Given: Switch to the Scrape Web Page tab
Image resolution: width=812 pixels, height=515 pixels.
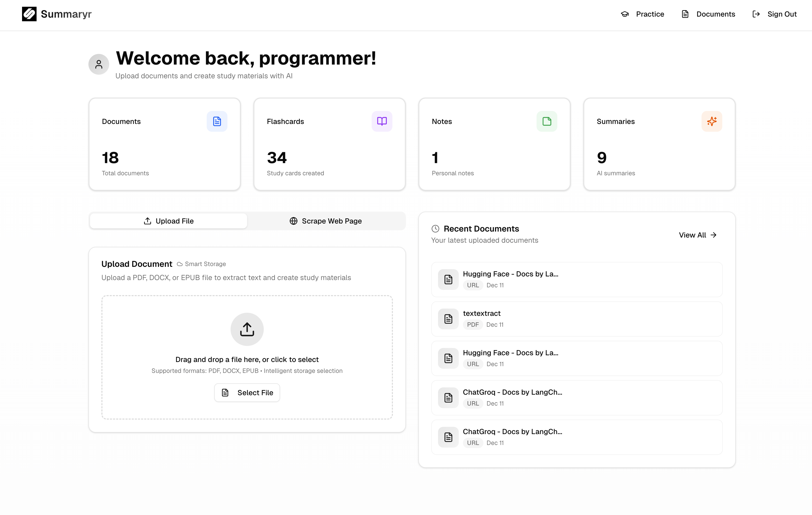Looking at the screenshot, I should 326,221.
